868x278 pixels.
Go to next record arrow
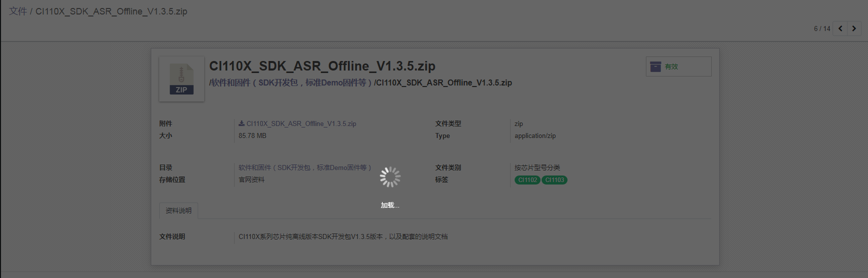click(x=854, y=28)
